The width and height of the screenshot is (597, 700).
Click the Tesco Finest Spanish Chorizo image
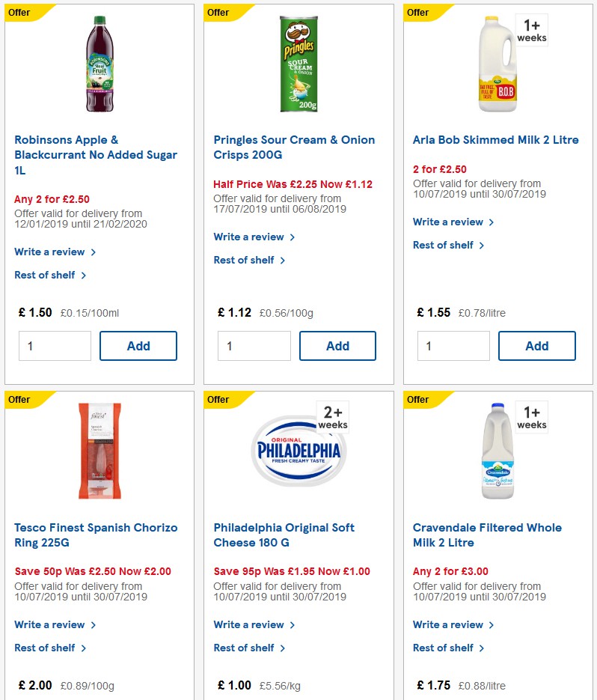tap(99, 453)
